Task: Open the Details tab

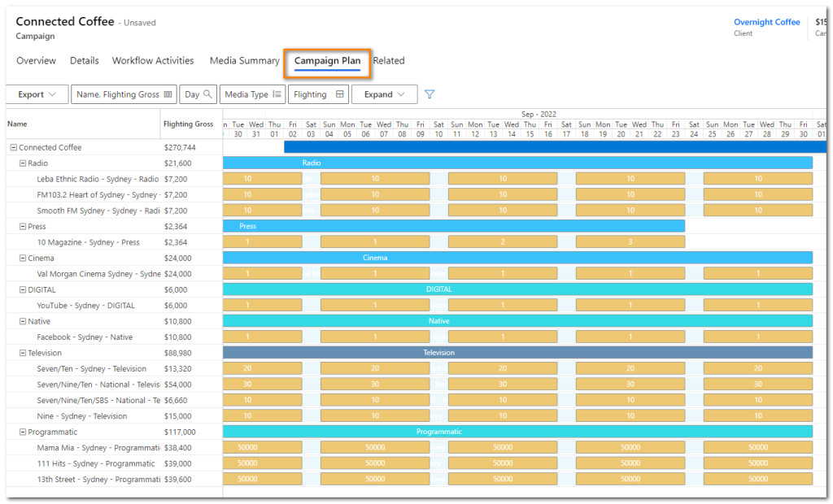Action: coord(84,61)
